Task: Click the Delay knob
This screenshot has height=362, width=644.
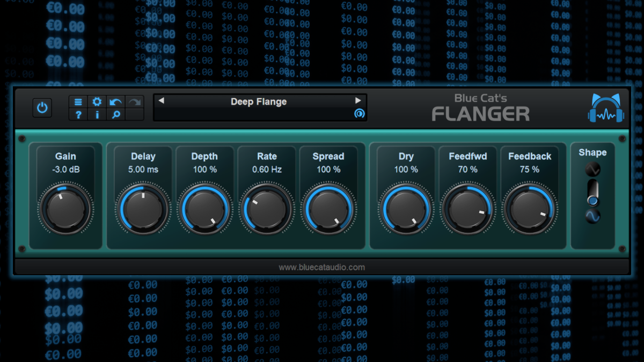Action: click(x=143, y=209)
